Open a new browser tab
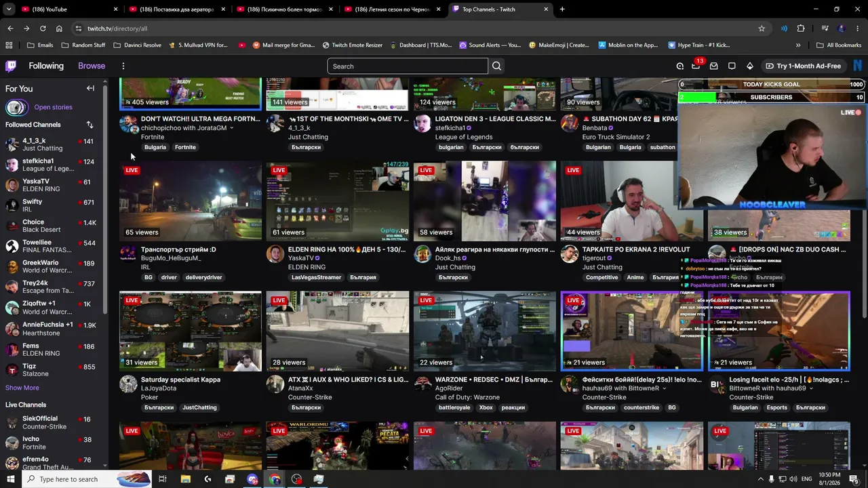This screenshot has height=488, width=868. pyautogui.click(x=562, y=9)
